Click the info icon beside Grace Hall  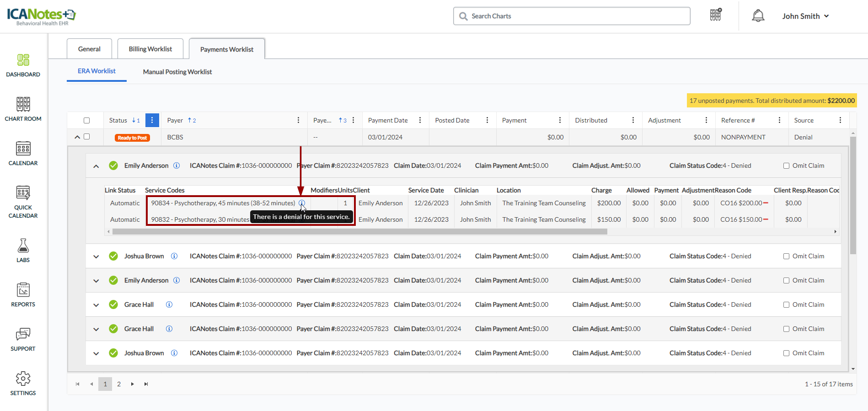click(x=169, y=304)
